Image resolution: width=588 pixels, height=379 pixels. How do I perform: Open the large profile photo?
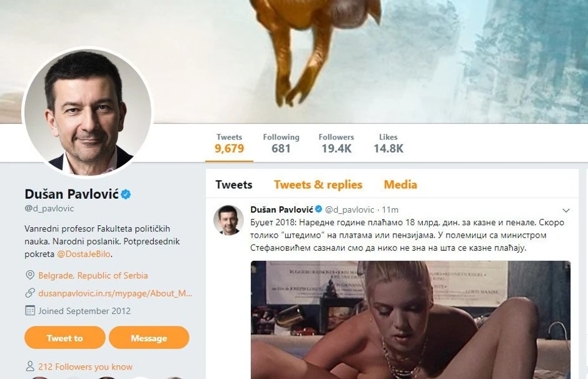pos(87,111)
